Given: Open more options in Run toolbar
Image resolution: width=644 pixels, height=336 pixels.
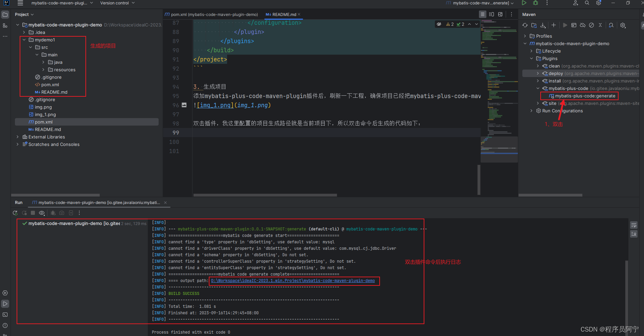Looking at the screenshot, I should pyautogui.click(x=79, y=213).
